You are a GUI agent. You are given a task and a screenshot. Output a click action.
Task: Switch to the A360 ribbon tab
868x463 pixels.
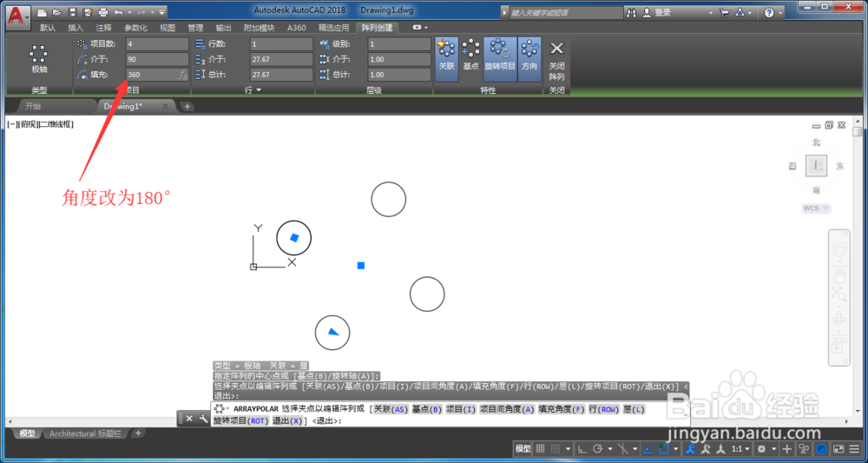pos(296,28)
